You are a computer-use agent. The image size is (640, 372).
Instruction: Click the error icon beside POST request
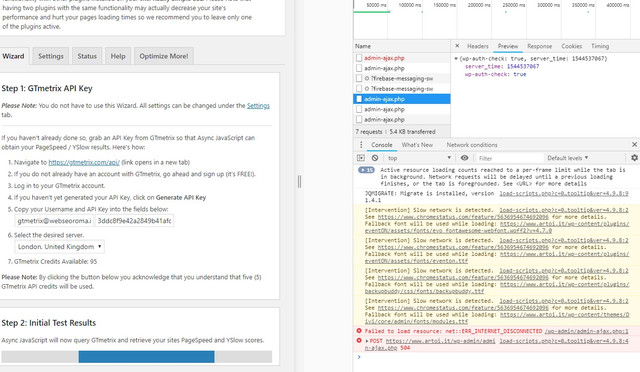[359, 340]
